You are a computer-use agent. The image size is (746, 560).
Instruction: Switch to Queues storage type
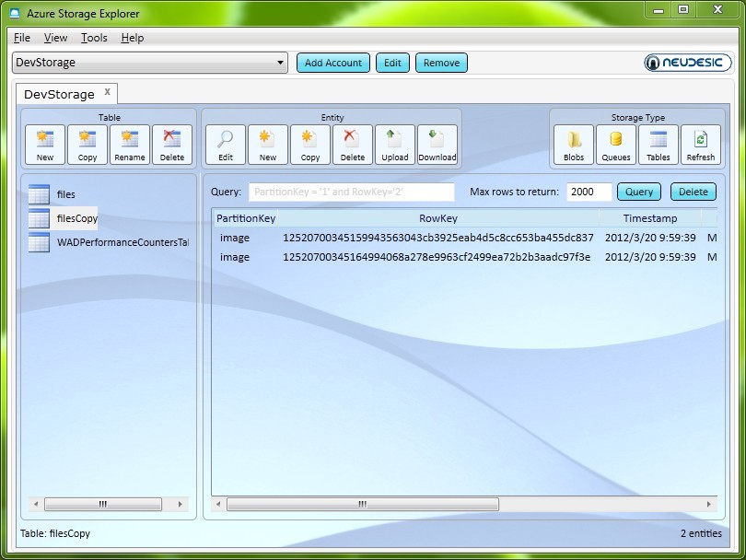[616, 145]
